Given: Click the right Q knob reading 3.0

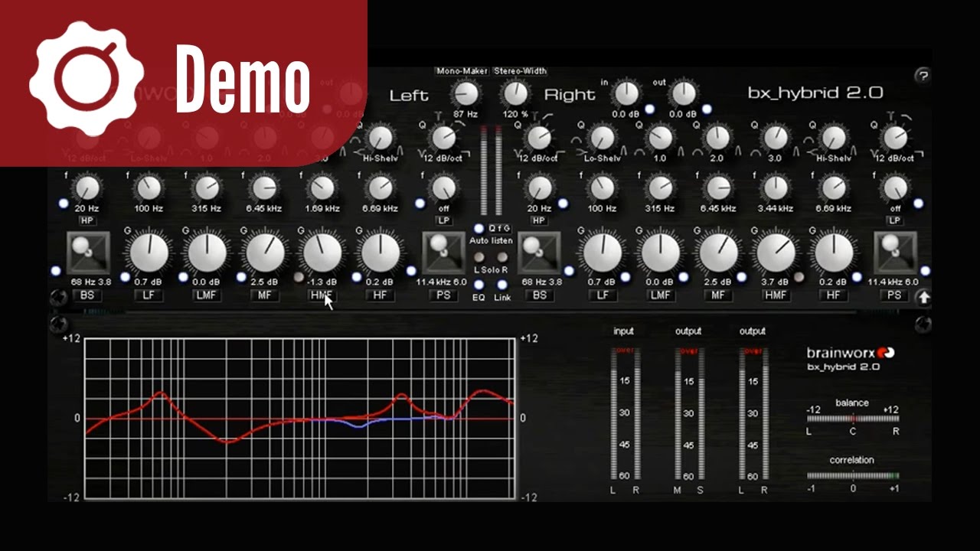Looking at the screenshot, I should coord(776,138).
